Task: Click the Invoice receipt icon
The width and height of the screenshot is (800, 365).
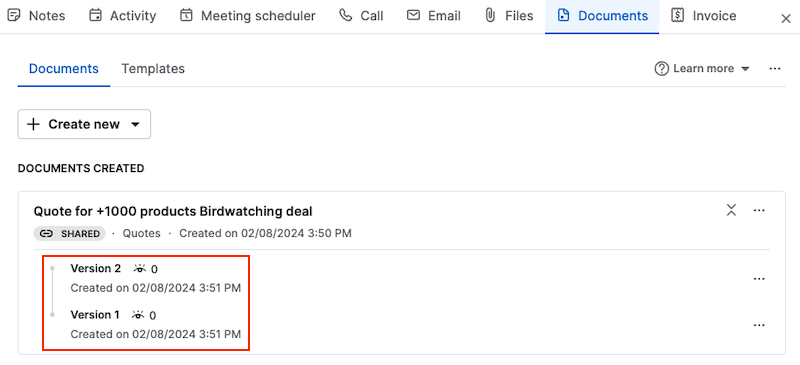Action: [678, 15]
